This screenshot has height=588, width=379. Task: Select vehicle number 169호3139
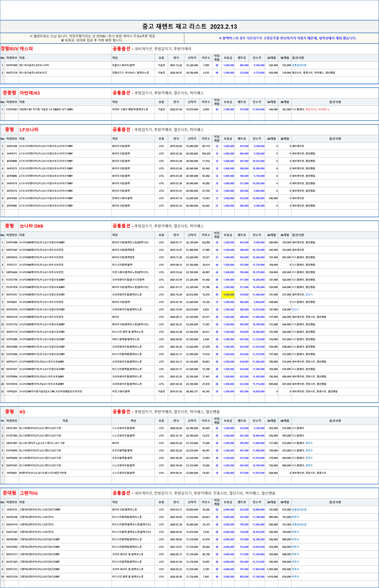(12, 73)
